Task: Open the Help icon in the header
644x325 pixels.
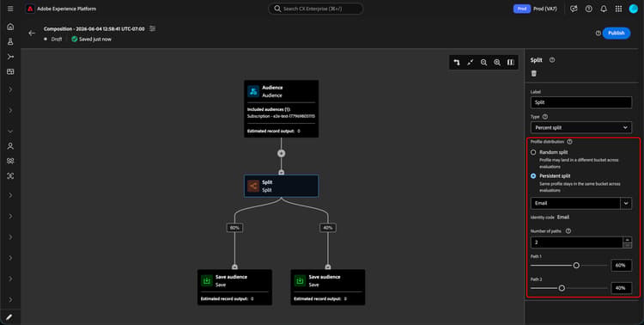Action: click(x=588, y=9)
